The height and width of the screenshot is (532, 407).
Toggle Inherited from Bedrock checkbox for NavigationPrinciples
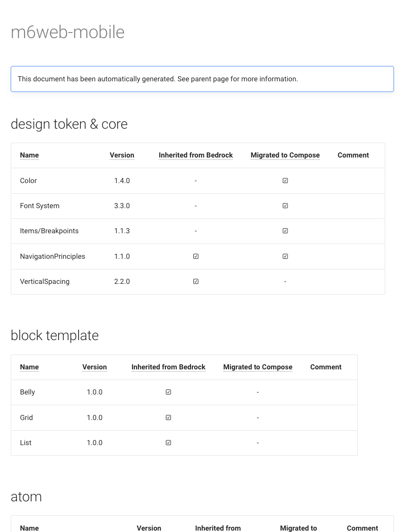196,256
